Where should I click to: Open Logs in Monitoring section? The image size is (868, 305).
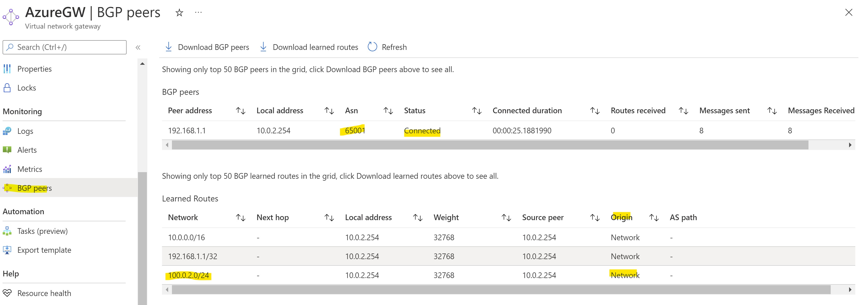coord(25,131)
